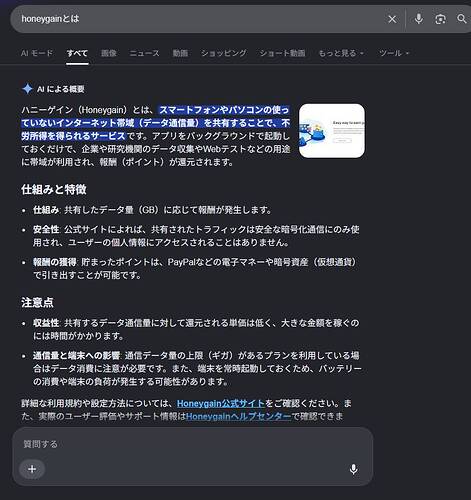Click the 報酬の獲得 bullet label
Viewport: 471px width, 500px height.
pos(55,262)
